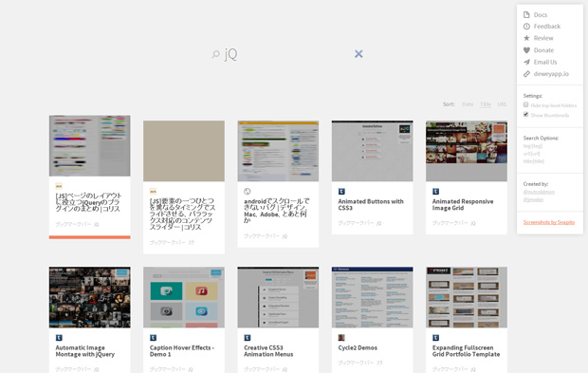Open the deweyapp.io link icon

coord(526,74)
